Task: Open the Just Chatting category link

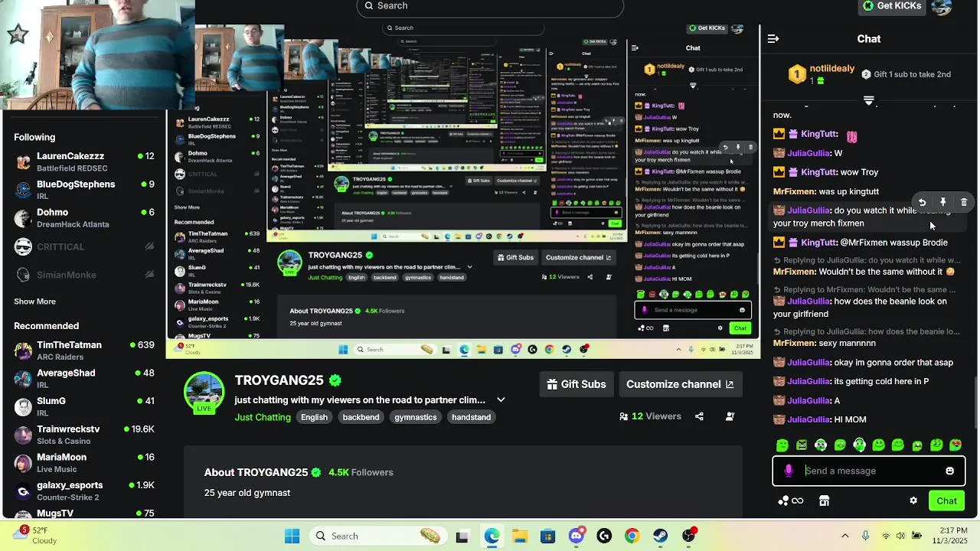Action: [x=263, y=417]
